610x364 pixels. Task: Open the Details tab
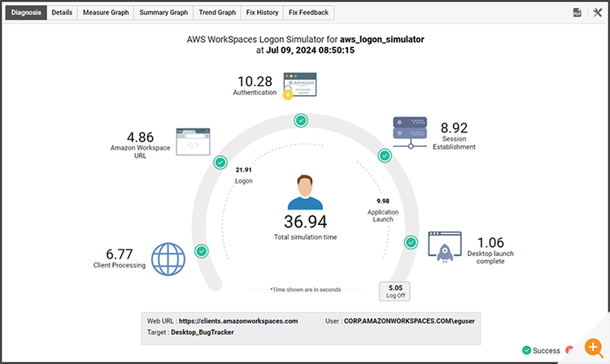click(x=62, y=12)
